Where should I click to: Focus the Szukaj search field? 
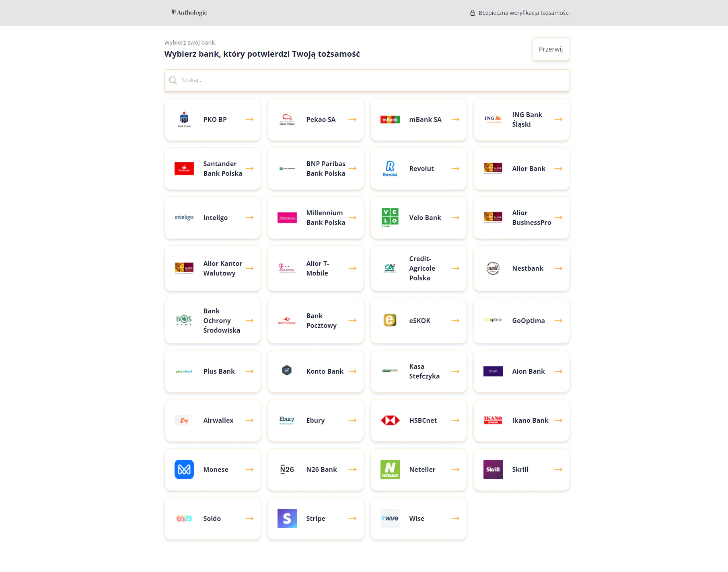click(x=367, y=80)
